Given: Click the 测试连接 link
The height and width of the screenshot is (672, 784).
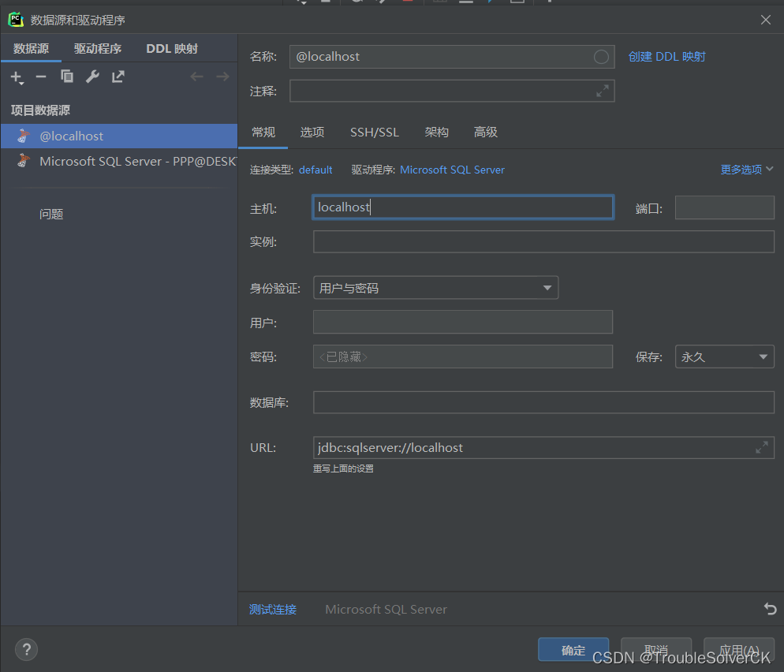Looking at the screenshot, I should pos(272,610).
